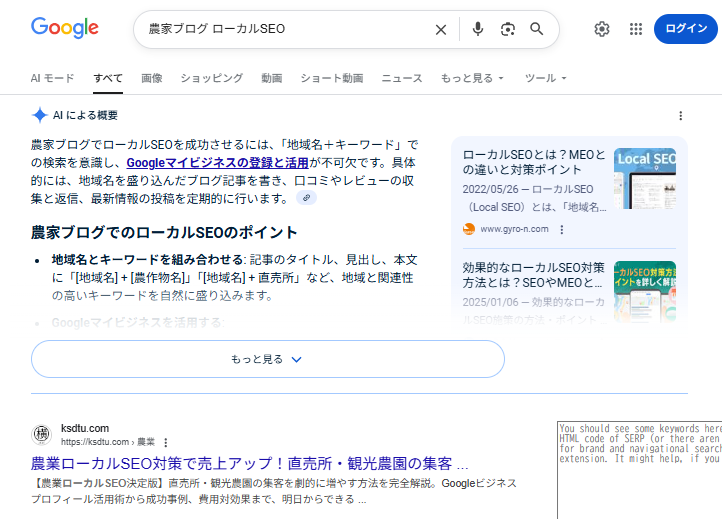Click the source link chip icon
The image size is (722, 519).
click(306, 198)
